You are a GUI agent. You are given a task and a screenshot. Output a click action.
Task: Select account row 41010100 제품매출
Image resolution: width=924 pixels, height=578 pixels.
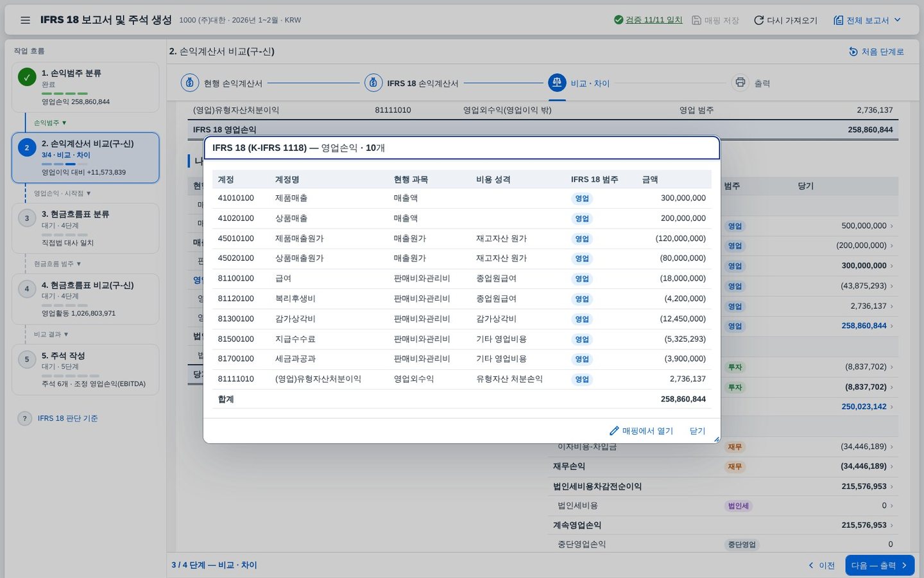pyautogui.click(x=462, y=198)
